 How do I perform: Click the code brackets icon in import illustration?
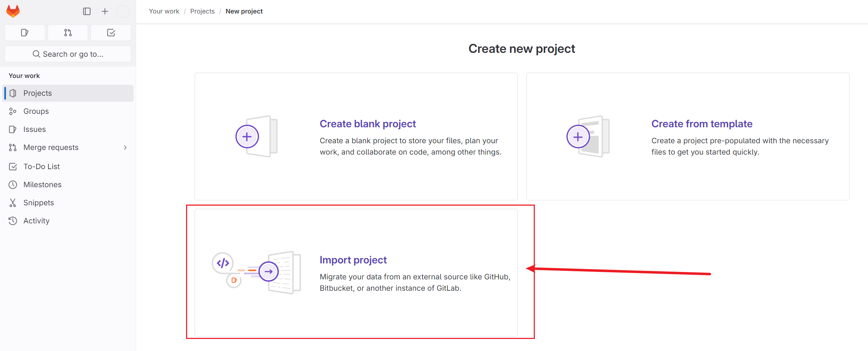223,263
